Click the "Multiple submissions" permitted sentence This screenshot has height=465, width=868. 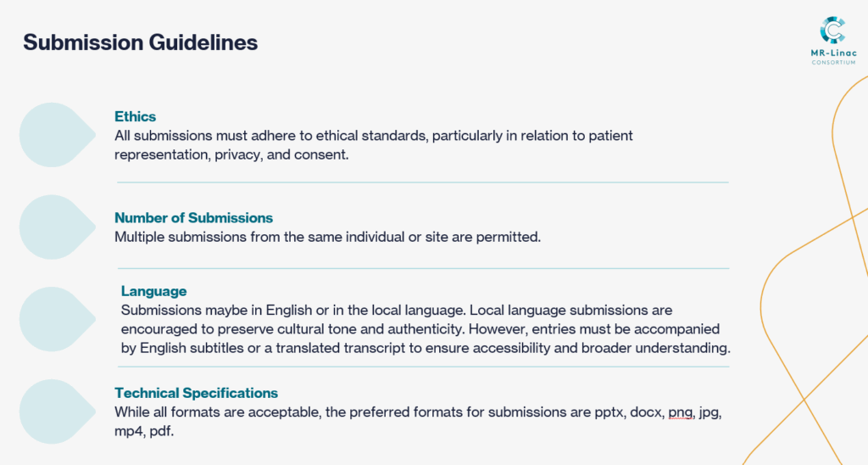point(327,237)
